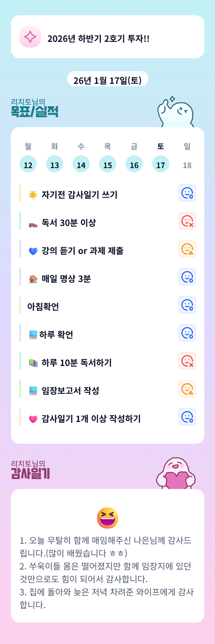The image size is (215, 644).
Task: Click status face icon for 하루 확언
Action: coord(187,333)
